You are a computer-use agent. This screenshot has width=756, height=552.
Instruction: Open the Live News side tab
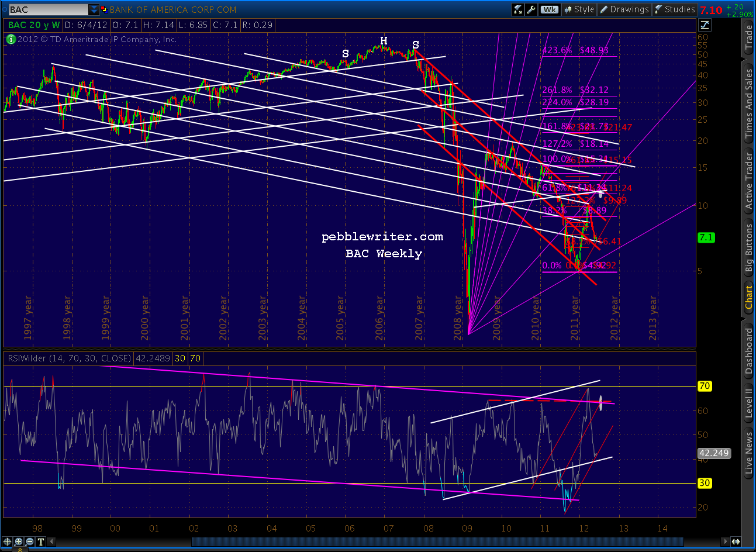pyautogui.click(x=749, y=452)
